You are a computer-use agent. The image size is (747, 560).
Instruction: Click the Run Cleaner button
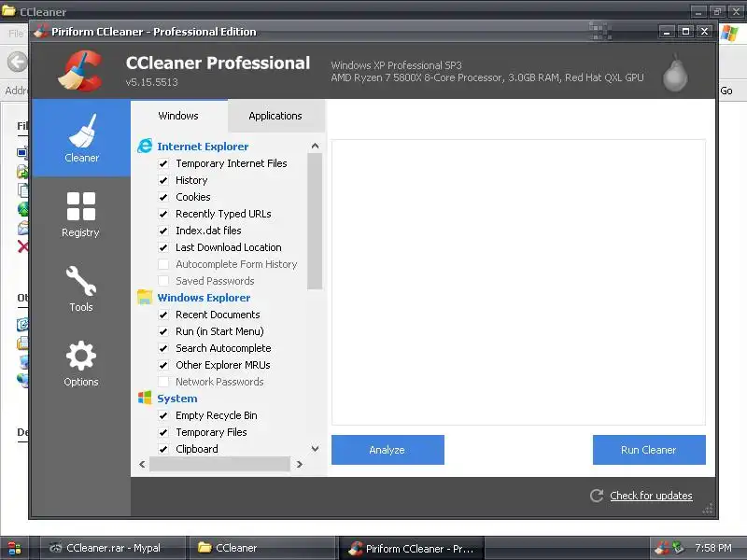(x=649, y=450)
